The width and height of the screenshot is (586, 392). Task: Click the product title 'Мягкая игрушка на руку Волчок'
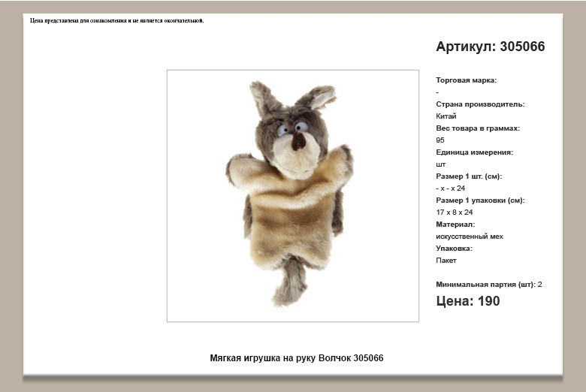coord(296,358)
